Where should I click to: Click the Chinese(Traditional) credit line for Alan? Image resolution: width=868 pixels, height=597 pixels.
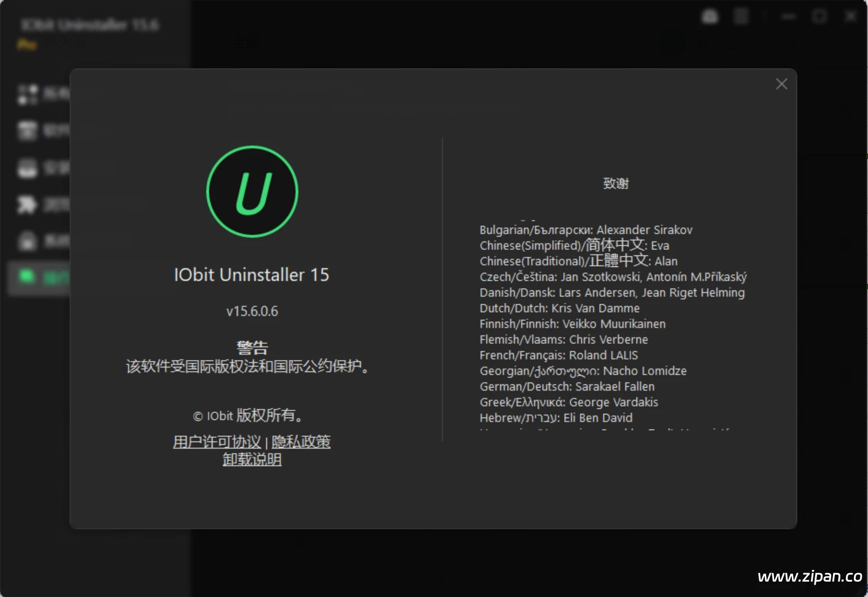pyautogui.click(x=578, y=261)
